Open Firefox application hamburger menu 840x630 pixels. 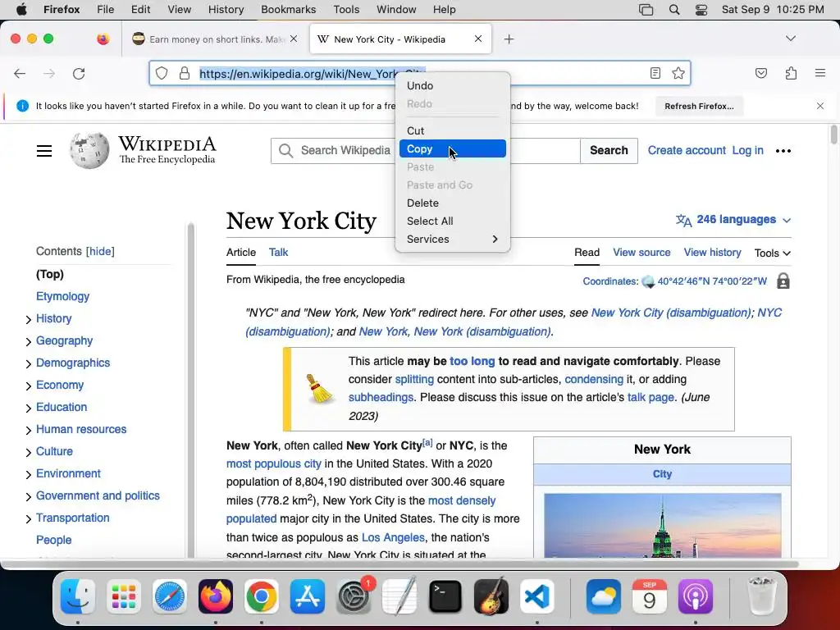[820, 73]
